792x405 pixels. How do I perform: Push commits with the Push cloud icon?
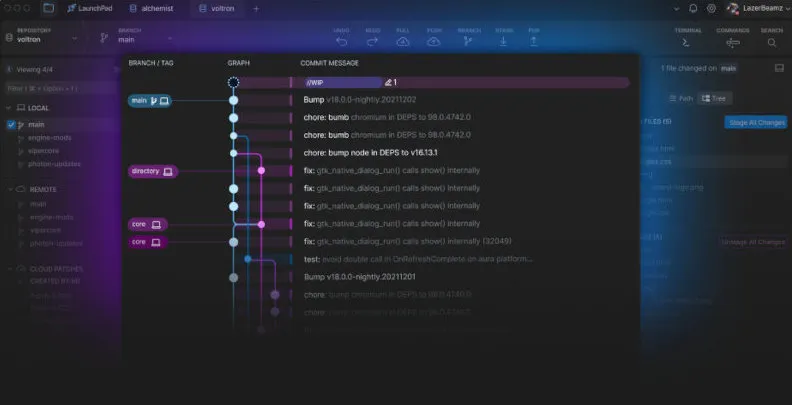[x=434, y=42]
